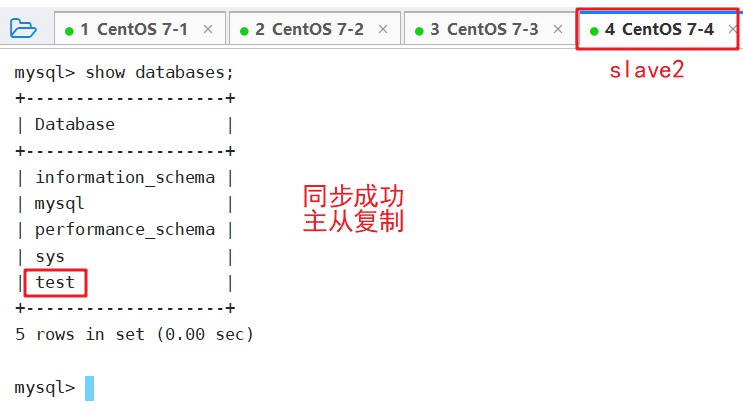
Task: Click the green status dot on CentOS 7-2
Action: tap(244, 31)
